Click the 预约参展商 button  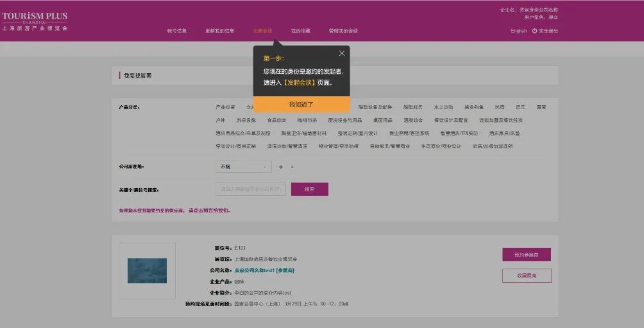tap(527, 254)
